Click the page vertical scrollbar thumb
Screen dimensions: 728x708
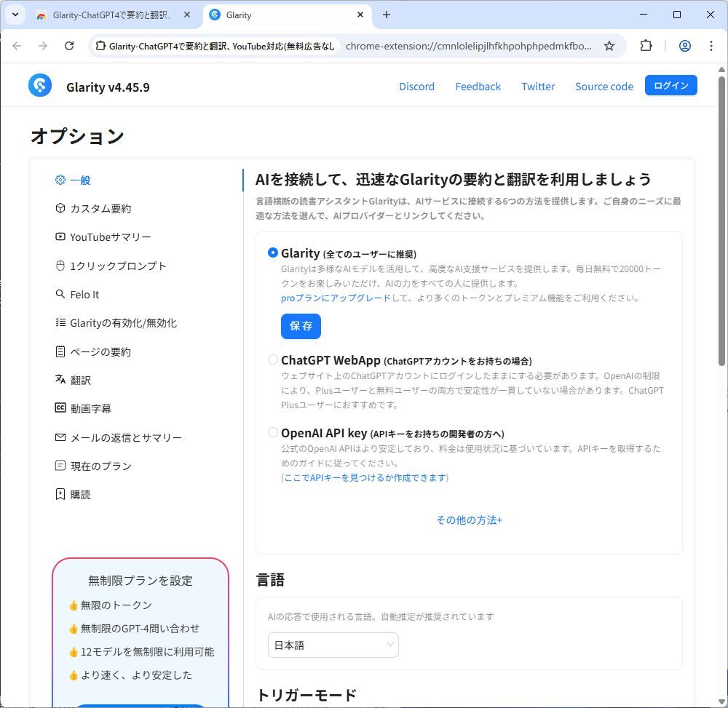[x=721, y=220]
